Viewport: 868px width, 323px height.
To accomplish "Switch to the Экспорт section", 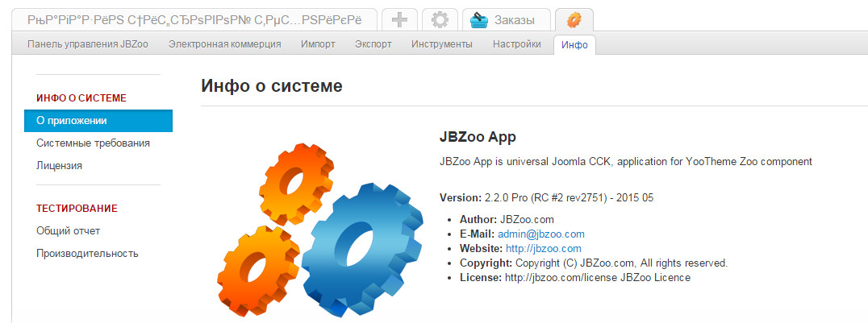I will point(373,44).
